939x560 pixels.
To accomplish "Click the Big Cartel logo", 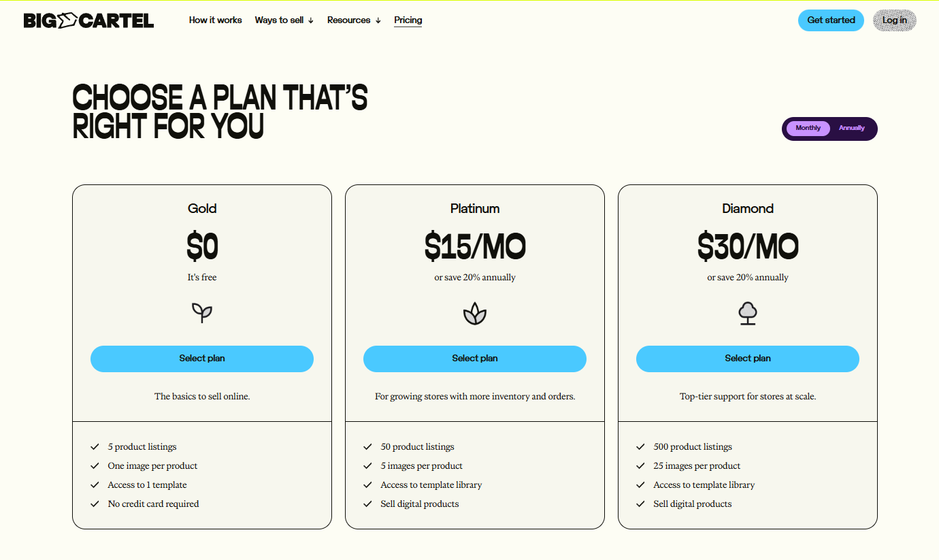I will 88,20.
